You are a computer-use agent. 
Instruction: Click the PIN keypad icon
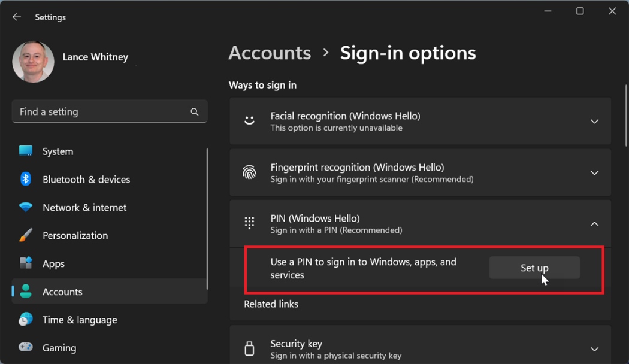point(249,223)
